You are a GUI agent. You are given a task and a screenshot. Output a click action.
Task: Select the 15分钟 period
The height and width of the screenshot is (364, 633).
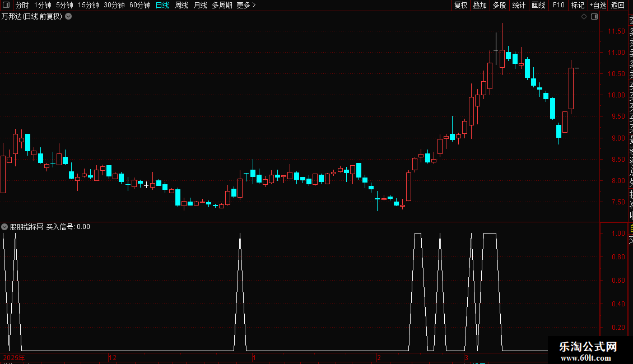point(89,5)
